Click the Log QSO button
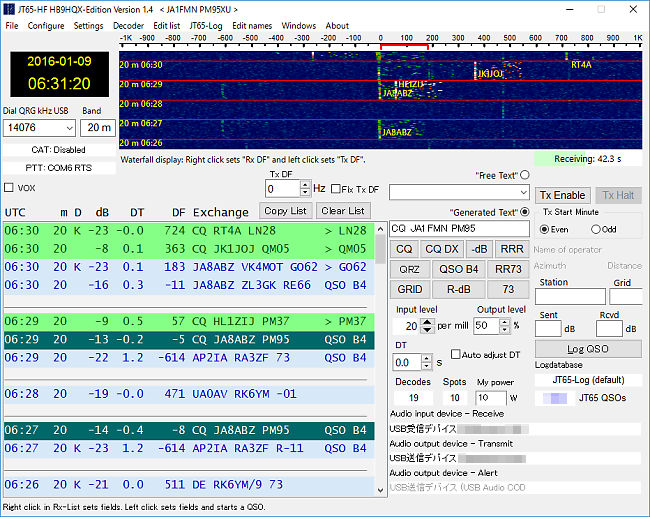This screenshot has width=650, height=517. 588,349
